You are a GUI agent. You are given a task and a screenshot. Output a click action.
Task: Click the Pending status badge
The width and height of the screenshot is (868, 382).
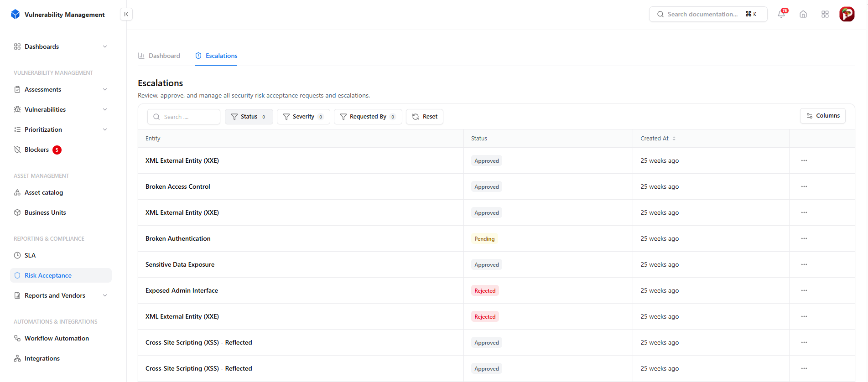coord(484,238)
